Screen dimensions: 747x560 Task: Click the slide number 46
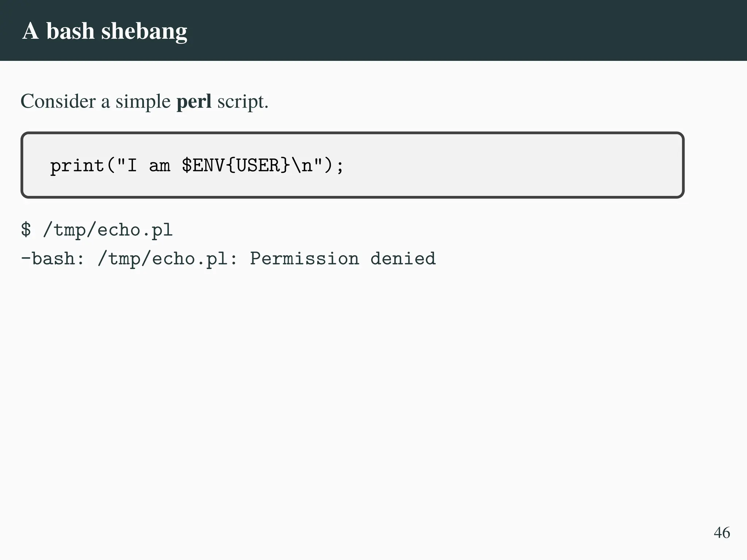pos(721,533)
